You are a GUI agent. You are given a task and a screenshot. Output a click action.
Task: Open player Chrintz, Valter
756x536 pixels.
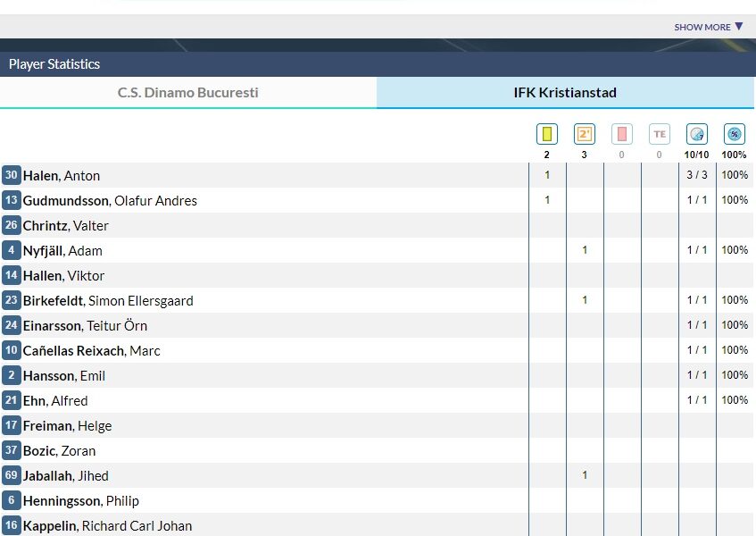point(65,226)
